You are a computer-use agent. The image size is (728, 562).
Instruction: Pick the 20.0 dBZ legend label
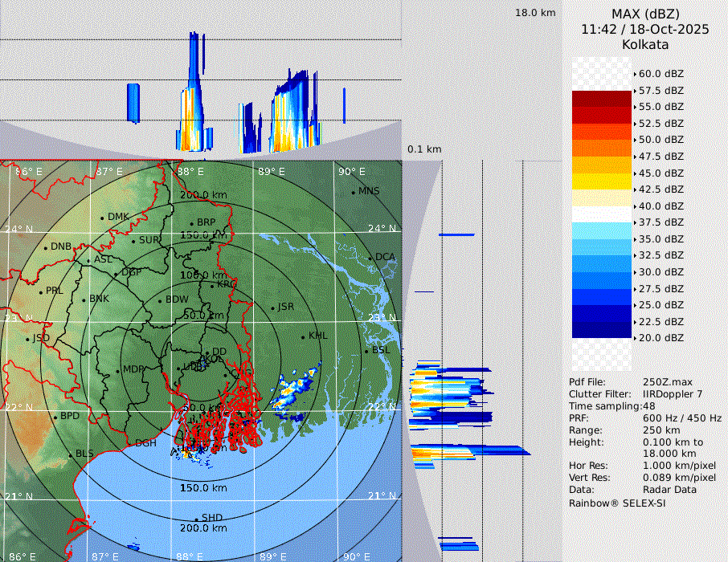point(661,338)
